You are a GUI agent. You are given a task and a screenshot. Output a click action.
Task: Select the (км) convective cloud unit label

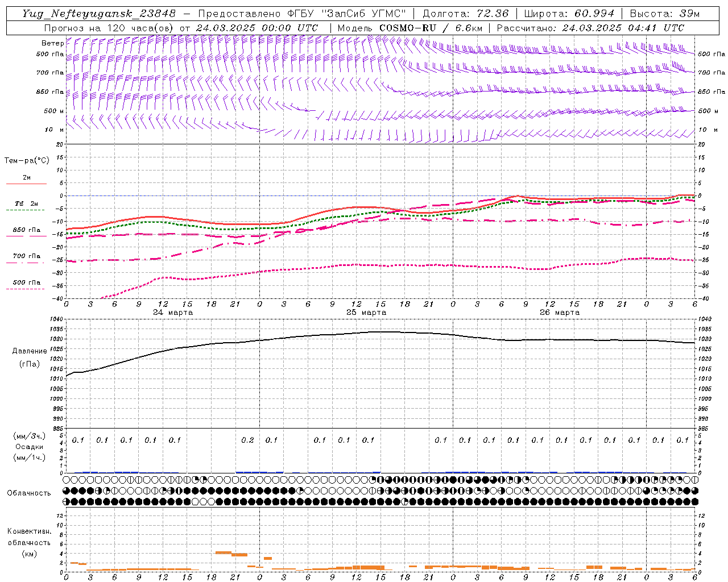tap(29, 553)
